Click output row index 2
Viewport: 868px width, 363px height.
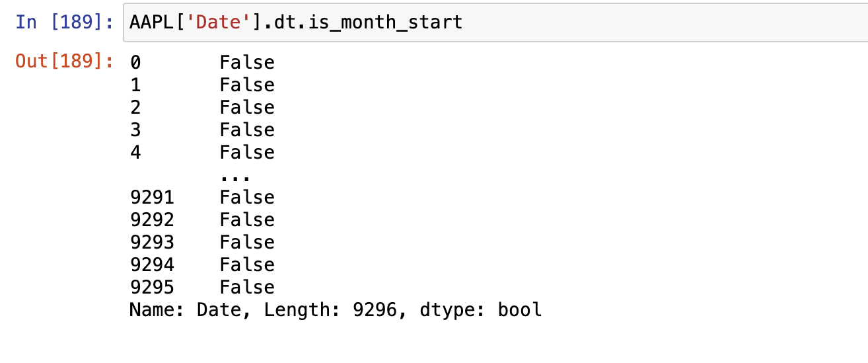(x=135, y=108)
